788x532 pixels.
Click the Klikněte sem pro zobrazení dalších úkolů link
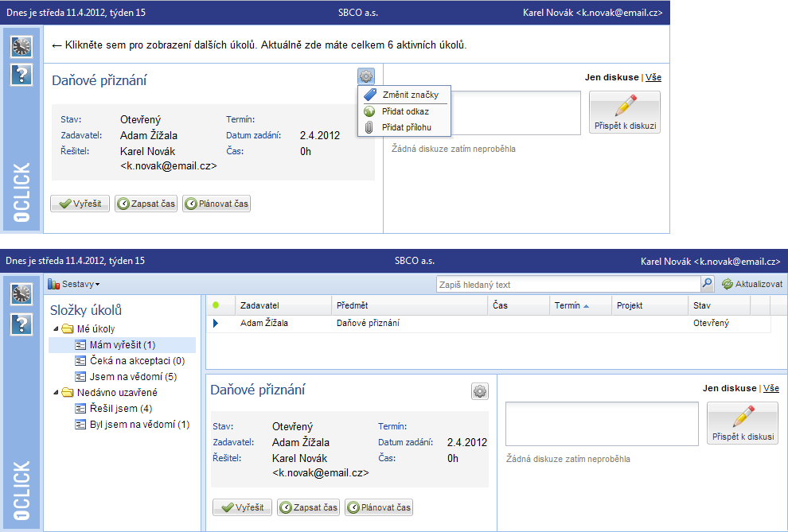[x=259, y=45]
